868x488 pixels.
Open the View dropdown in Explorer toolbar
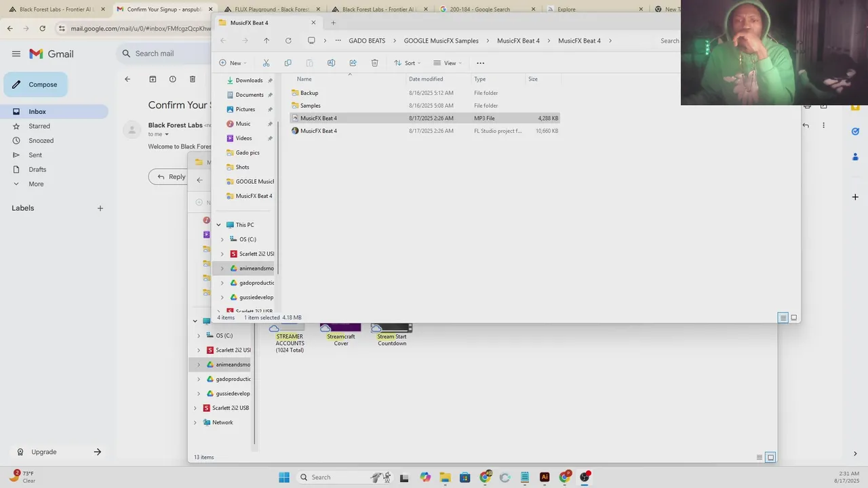pyautogui.click(x=448, y=63)
